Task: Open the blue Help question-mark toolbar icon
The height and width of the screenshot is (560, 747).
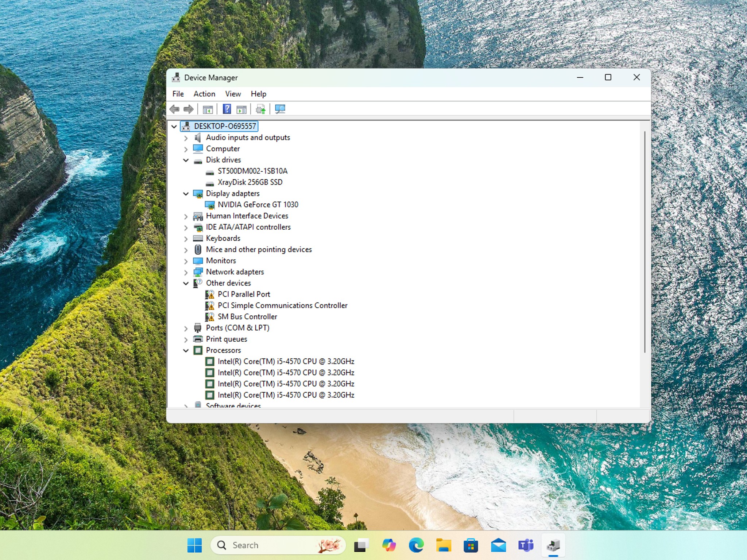Action: tap(227, 109)
